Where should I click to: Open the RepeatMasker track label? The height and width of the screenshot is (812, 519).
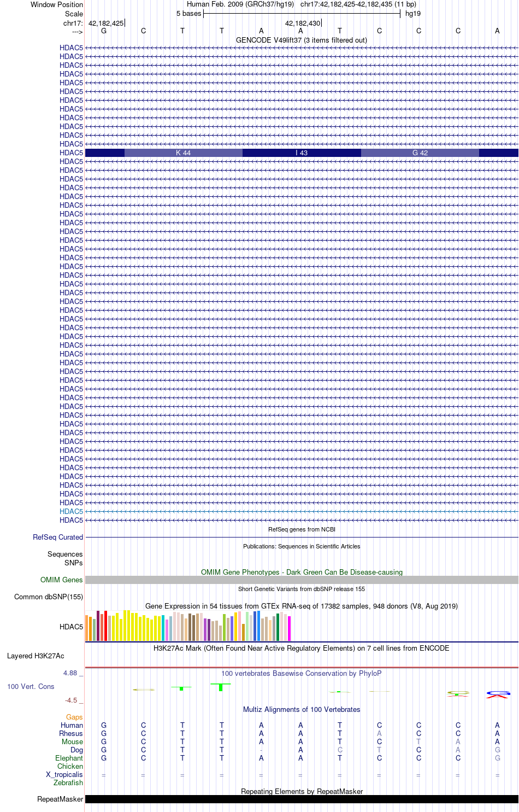click(x=60, y=799)
